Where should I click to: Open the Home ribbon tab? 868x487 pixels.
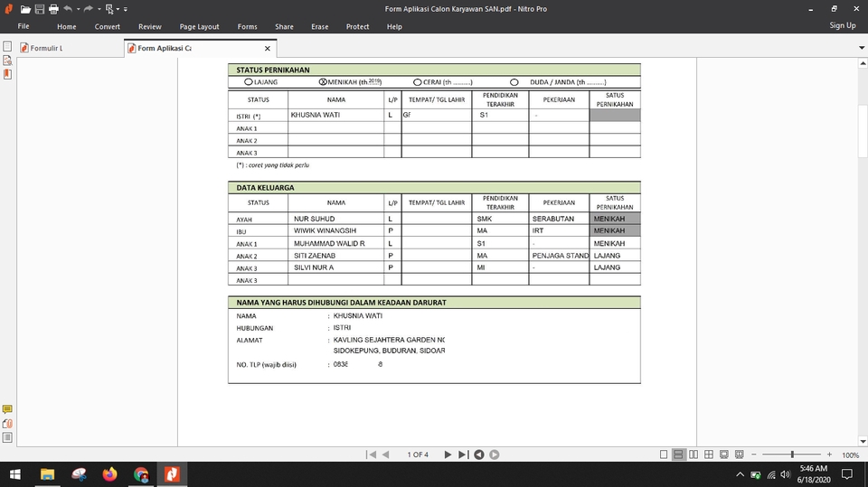(66, 26)
